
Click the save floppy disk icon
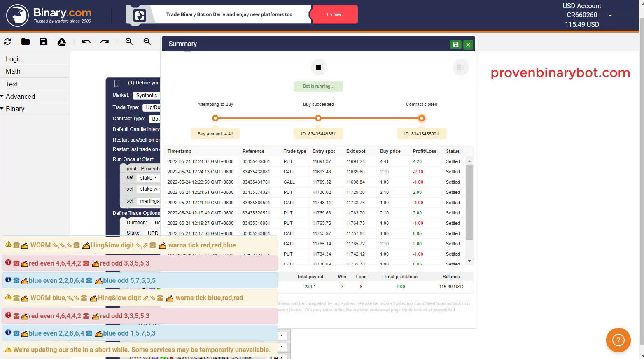[x=44, y=42]
